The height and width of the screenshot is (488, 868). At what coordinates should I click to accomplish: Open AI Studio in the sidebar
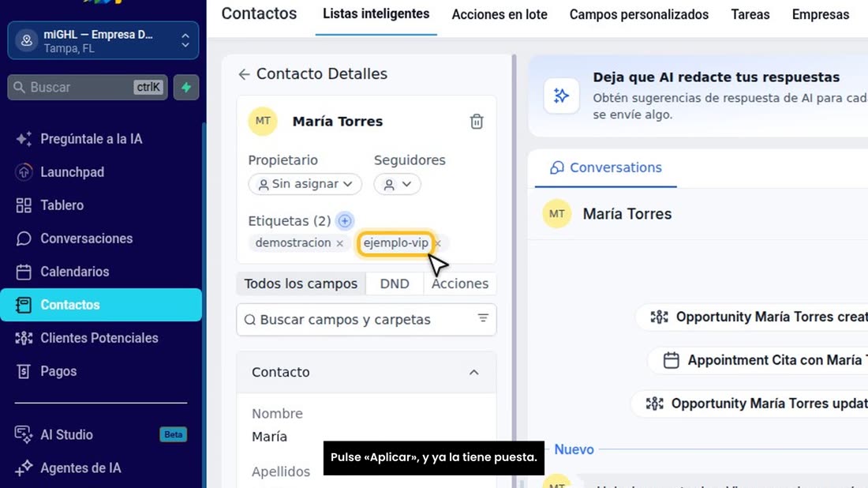66,435
